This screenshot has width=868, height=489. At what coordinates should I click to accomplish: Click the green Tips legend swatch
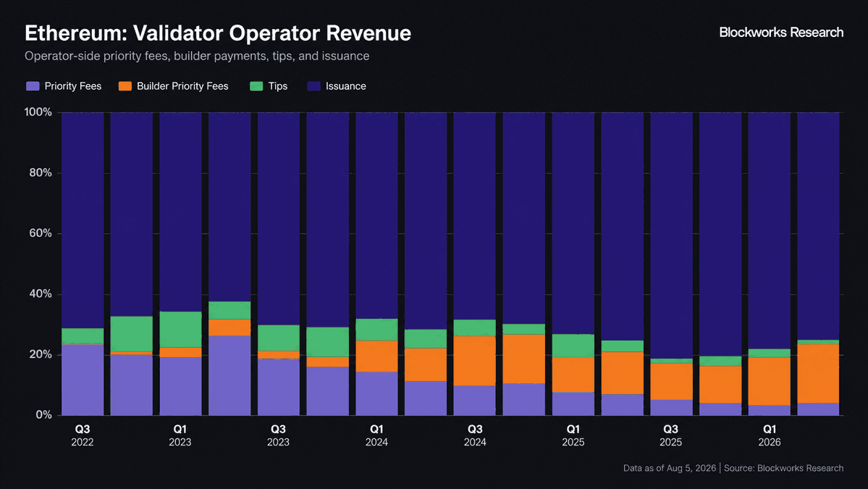click(x=256, y=86)
